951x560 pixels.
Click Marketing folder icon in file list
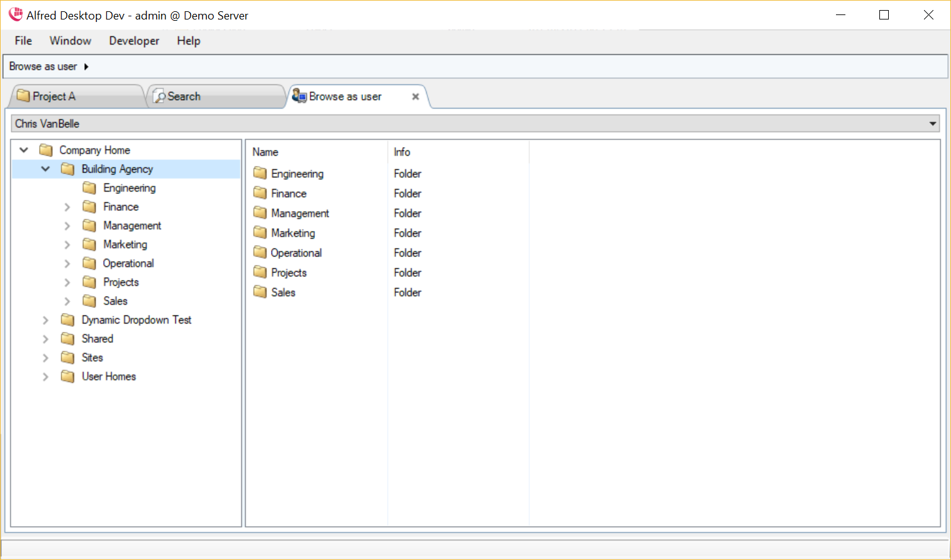click(260, 233)
